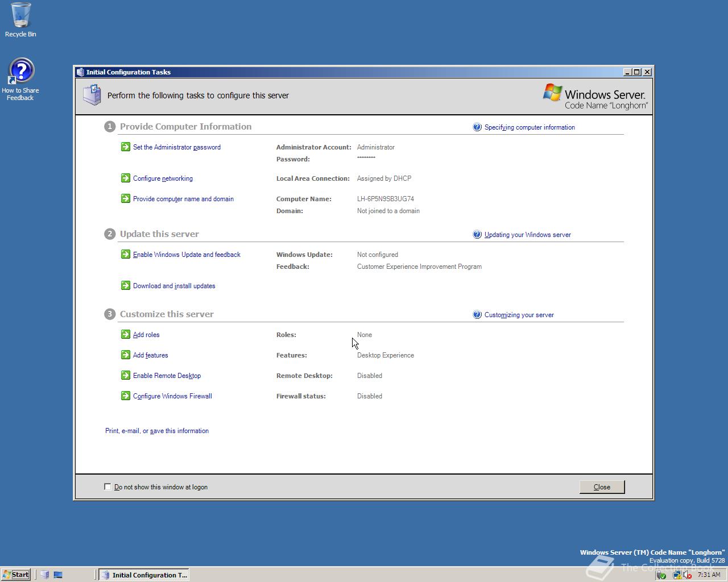Click help icon beside Updating your Windows server
Screen dimensions: 728x582
point(477,234)
